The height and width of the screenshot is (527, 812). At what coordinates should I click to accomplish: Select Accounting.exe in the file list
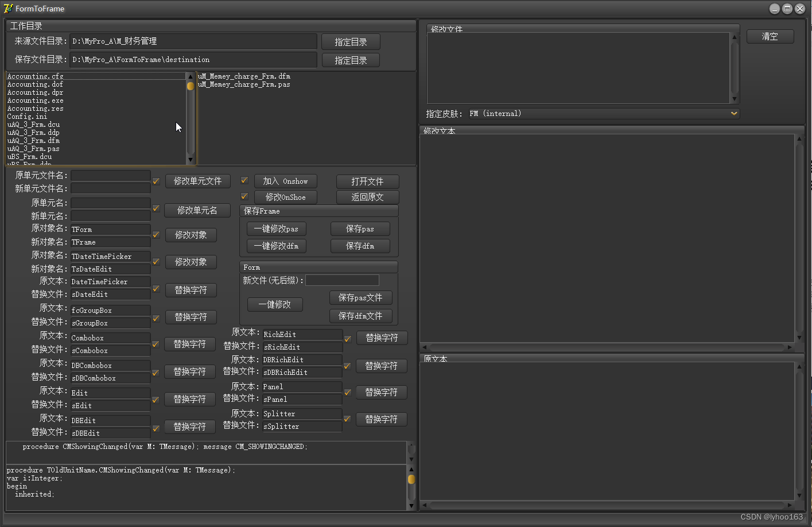point(36,100)
